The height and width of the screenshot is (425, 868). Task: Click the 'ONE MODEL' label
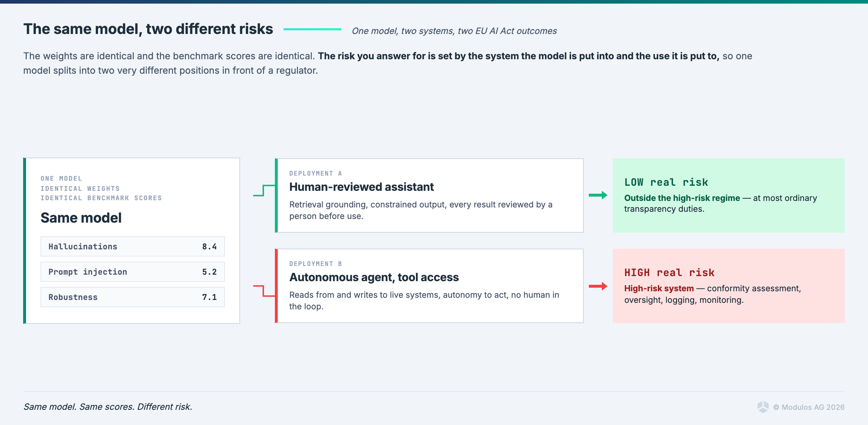tap(61, 179)
